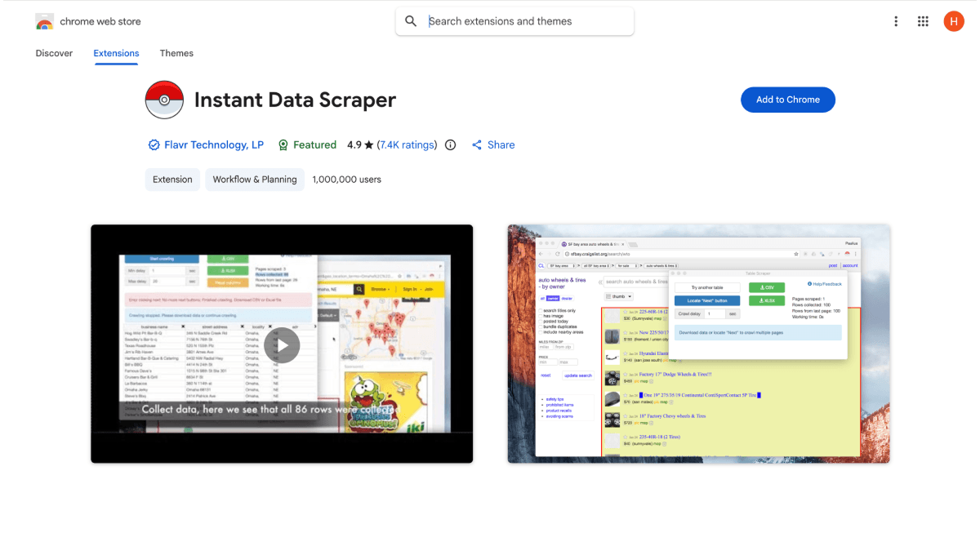Click the 1,000,000 users text

pyautogui.click(x=347, y=180)
